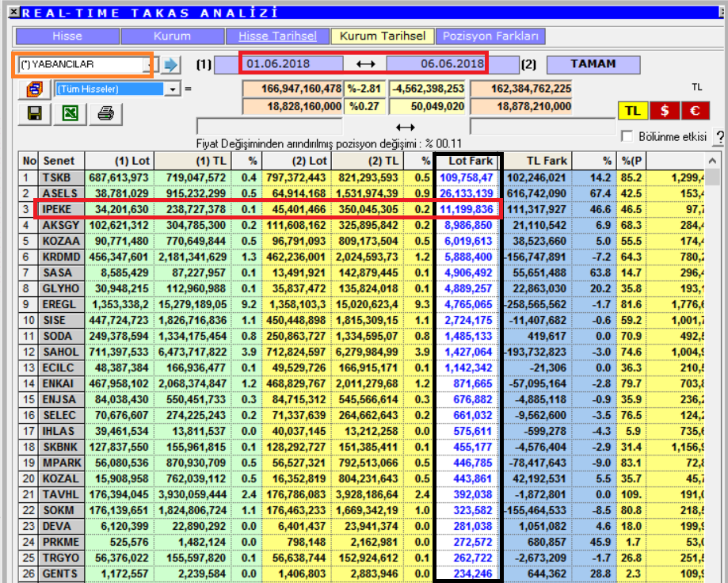Select the KOZAL stock cell

coord(61,478)
